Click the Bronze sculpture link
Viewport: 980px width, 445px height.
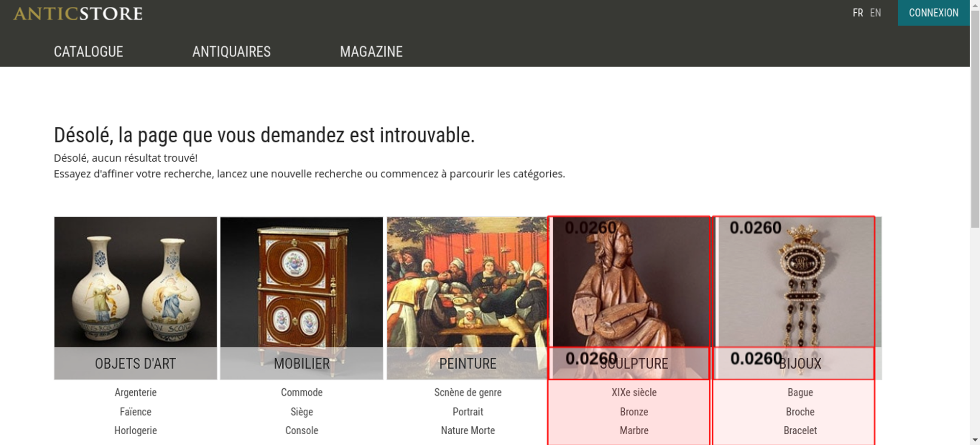pyautogui.click(x=634, y=412)
